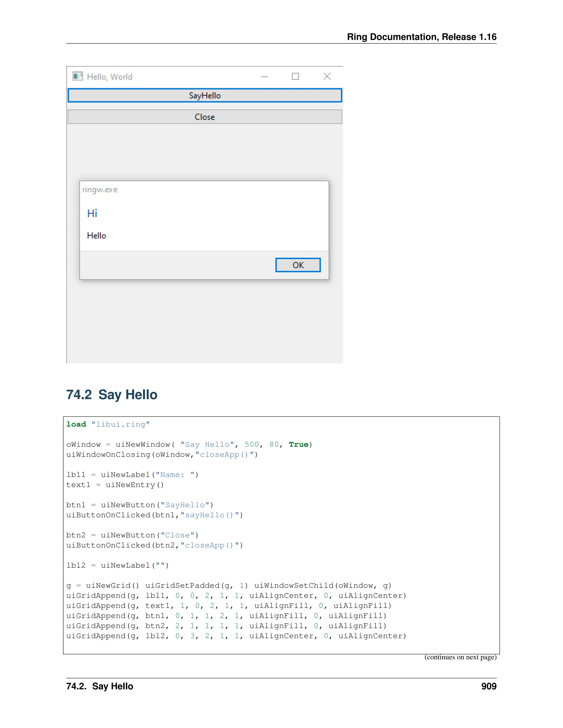Click page number 909 in footer
563x728 pixels.
[x=489, y=686]
